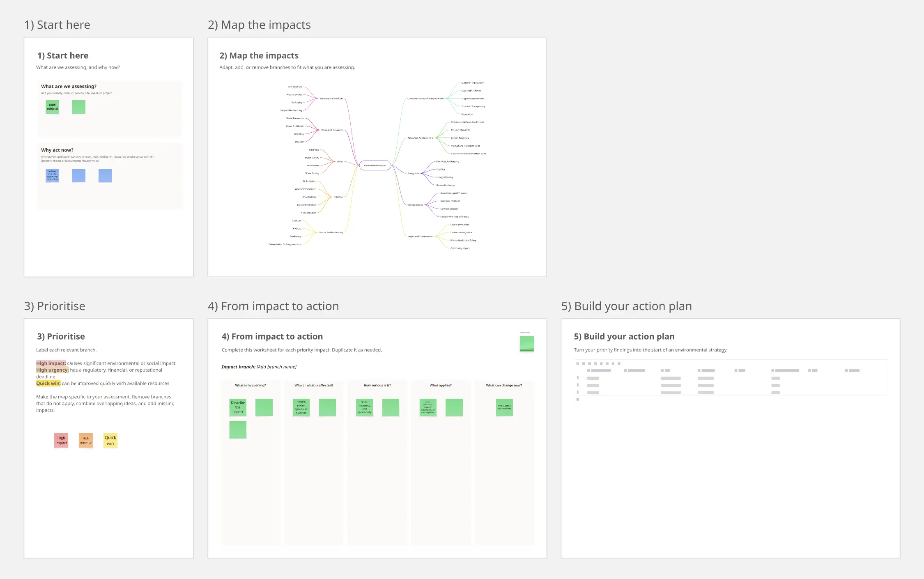Click the [Add branch name] placeholder text
Screen dimensions: 924x579
(x=276, y=367)
